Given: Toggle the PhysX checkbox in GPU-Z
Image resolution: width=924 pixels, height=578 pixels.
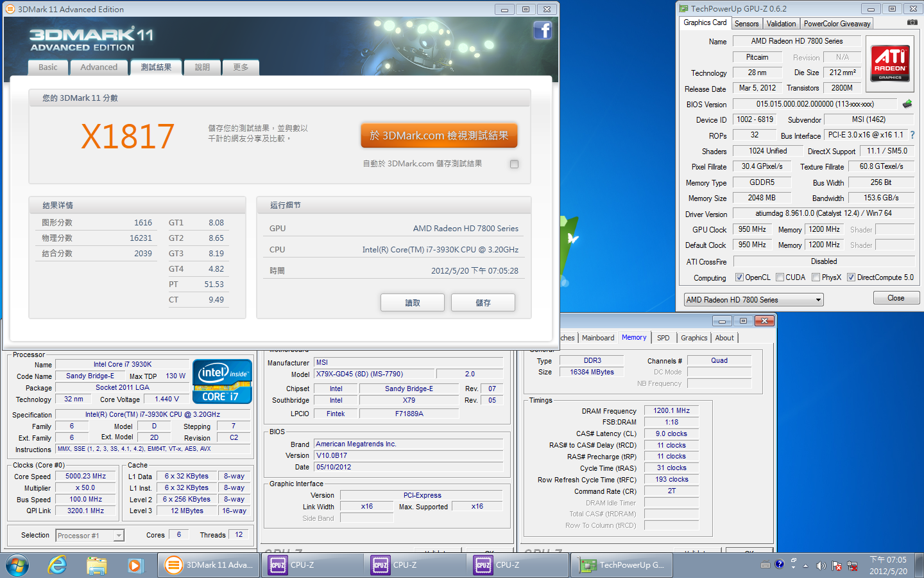Looking at the screenshot, I should 816,277.
